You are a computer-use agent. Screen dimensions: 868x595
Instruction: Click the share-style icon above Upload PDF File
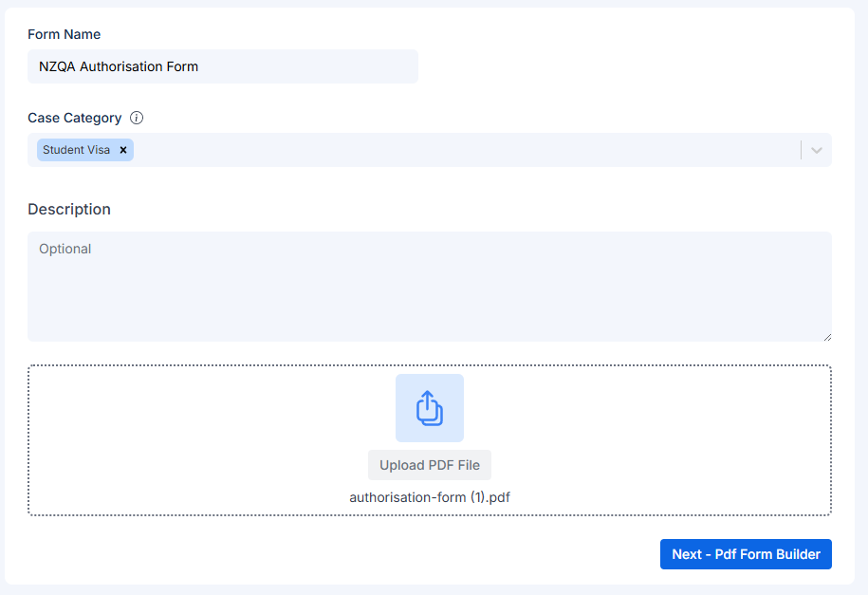tap(429, 408)
